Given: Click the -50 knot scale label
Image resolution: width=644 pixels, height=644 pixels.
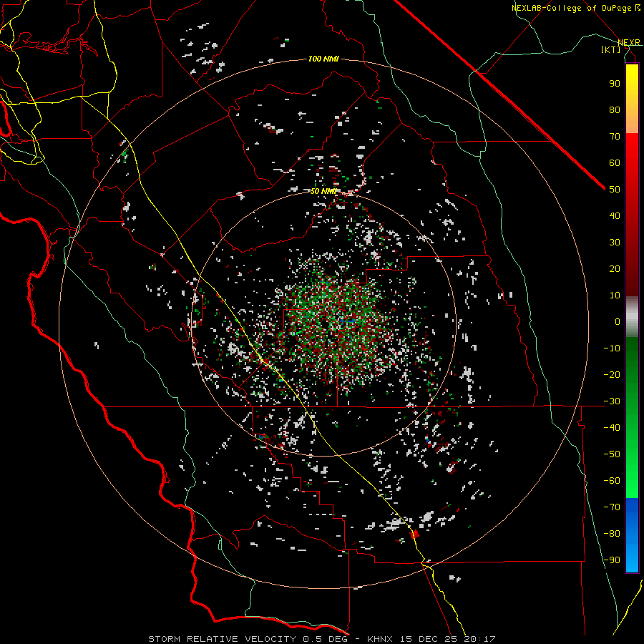Looking at the screenshot, I should tap(612, 454).
